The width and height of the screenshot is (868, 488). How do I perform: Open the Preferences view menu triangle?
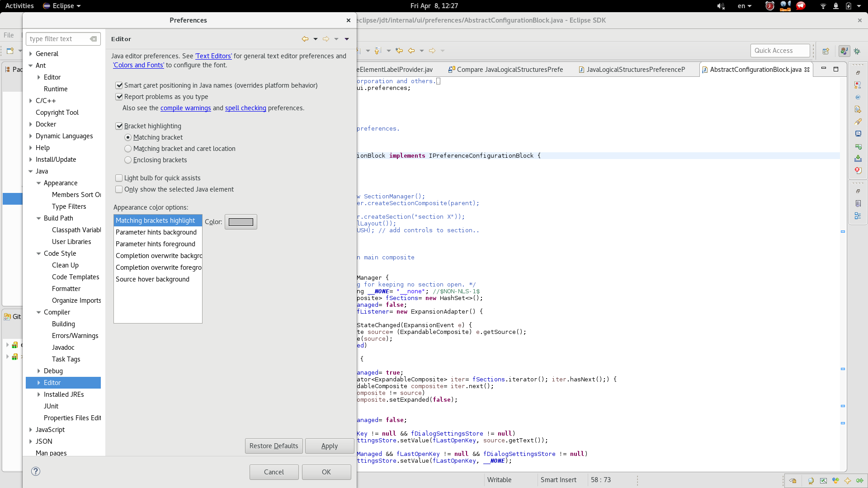click(x=347, y=39)
